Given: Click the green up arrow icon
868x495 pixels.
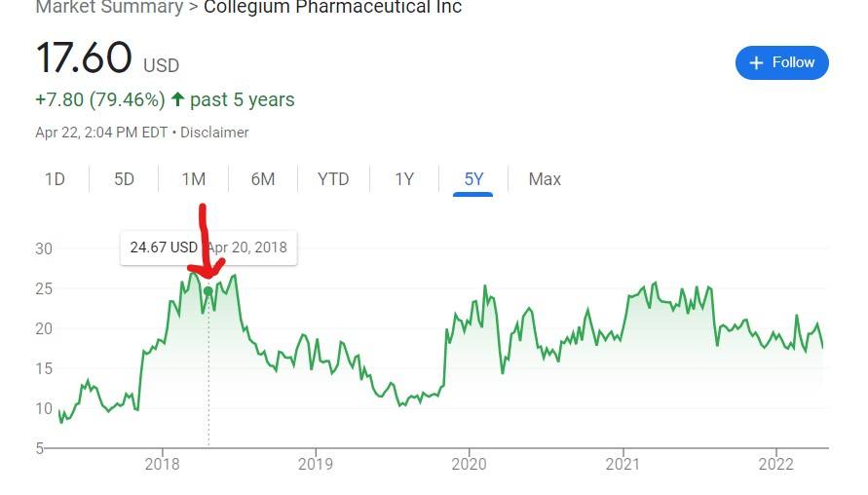Looking at the screenshot, I should [177, 99].
